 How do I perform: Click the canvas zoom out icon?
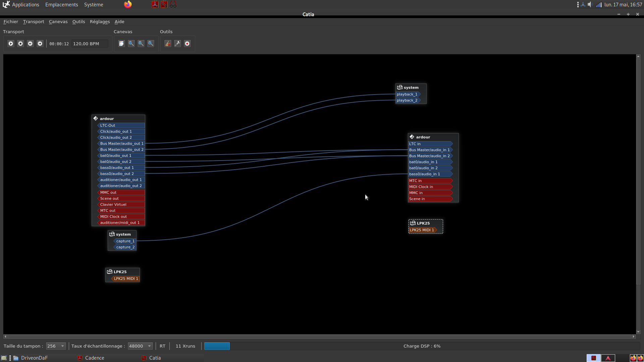point(141,44)
